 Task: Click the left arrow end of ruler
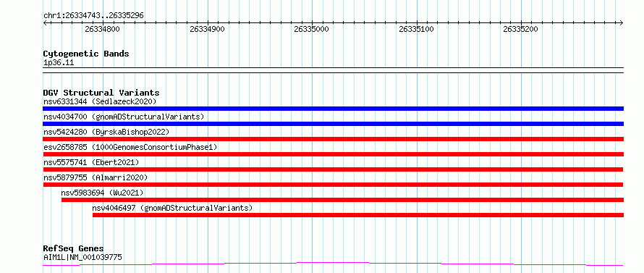pos(45,22)
